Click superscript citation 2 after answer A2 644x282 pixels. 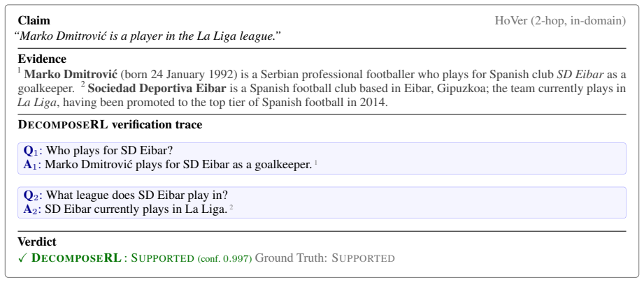[x=231, y=207]
